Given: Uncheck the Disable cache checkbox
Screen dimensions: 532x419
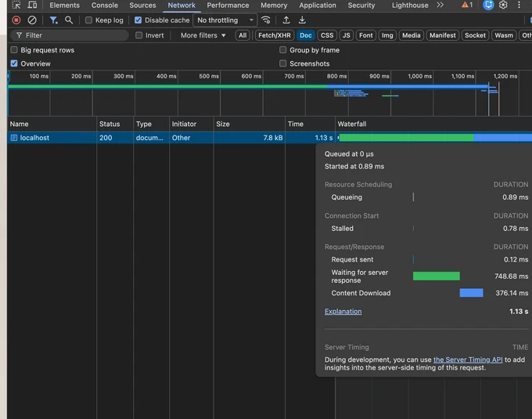Looking at the screenshot, I should (138, 20).
